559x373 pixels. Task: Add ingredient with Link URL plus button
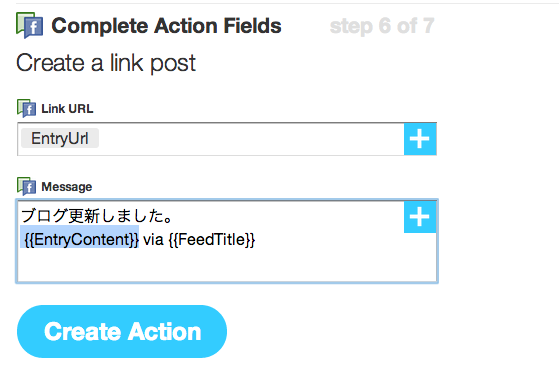[420, 139]
